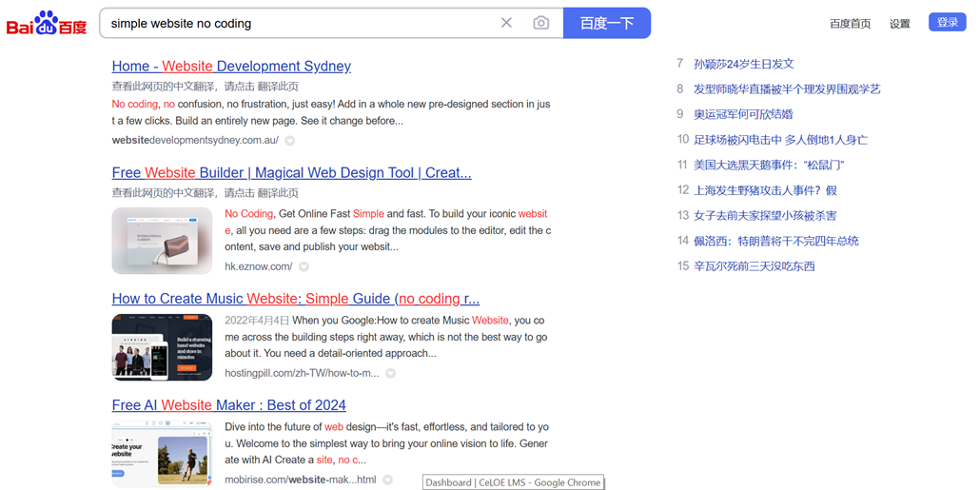
Task: Click 翻译此页 under Free Website Builder result
Action: [x=278, y=192]
